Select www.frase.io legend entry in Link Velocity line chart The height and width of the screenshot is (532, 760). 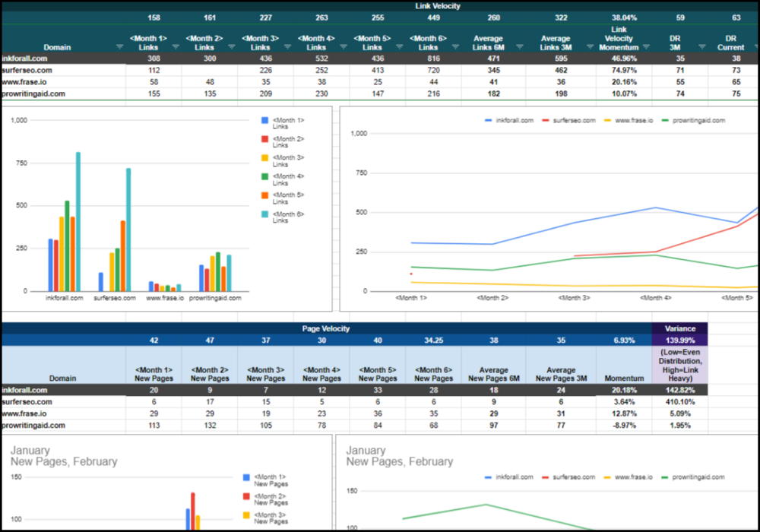[x=629, y=120]
